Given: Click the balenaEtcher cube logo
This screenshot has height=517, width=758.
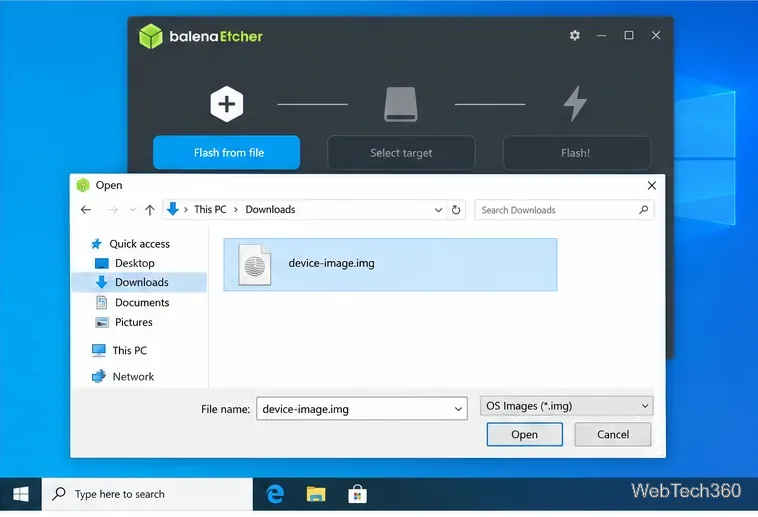Looking at the screenshot, I should pyautogui.click(x=151, y=36).
